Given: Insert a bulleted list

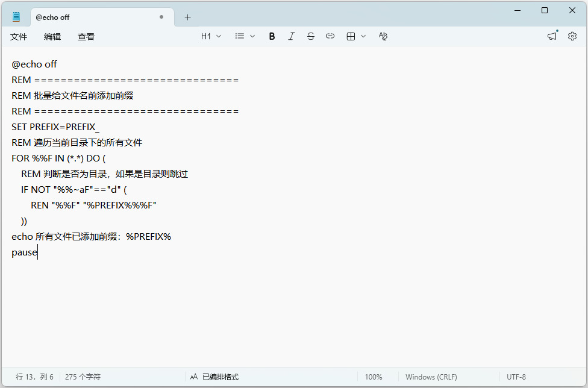Looking at the screenshot, I should tap(240, 36).
